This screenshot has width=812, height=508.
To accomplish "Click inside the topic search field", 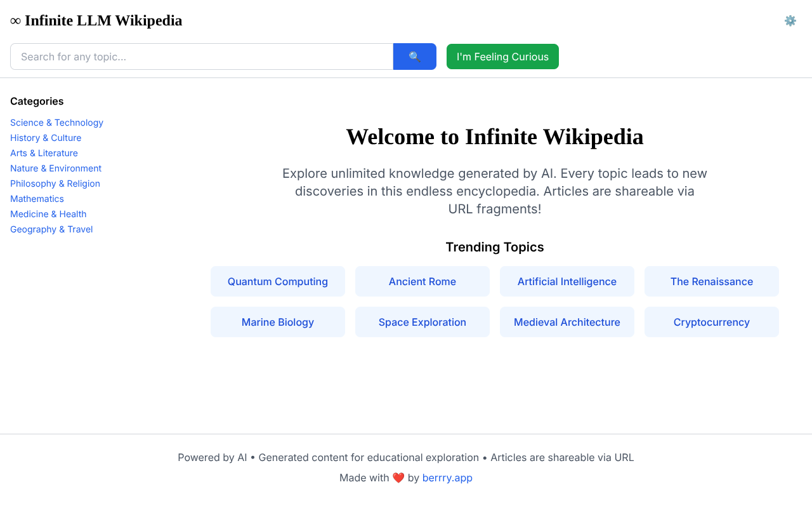I will point(202,57).
